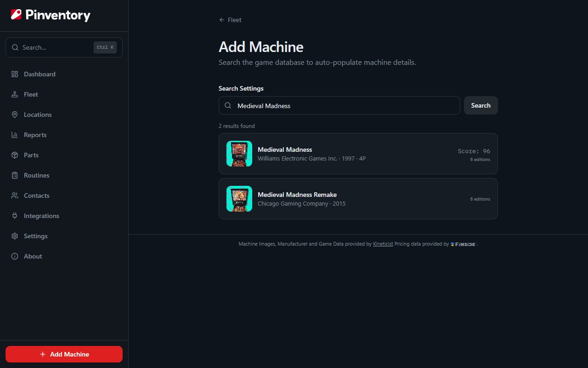Click the Search Settings label
The width and height of the screenshot is (588, 368).
tap(241, 88)
